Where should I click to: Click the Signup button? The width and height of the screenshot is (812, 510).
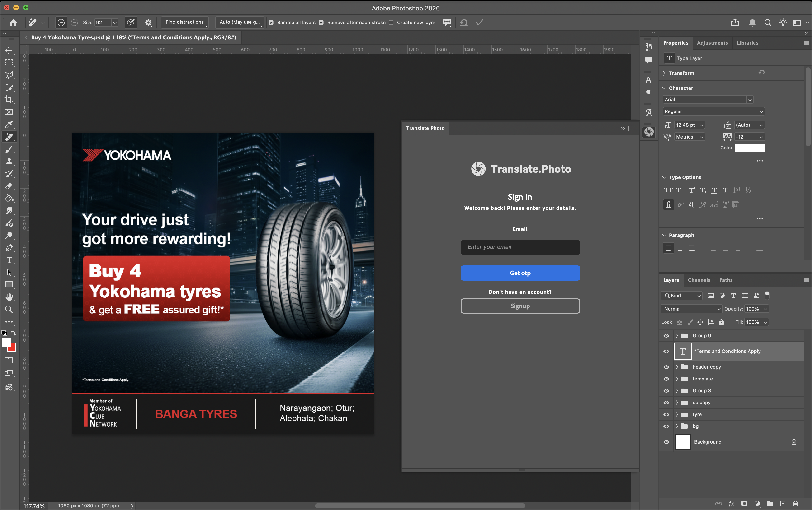point(520,306)
